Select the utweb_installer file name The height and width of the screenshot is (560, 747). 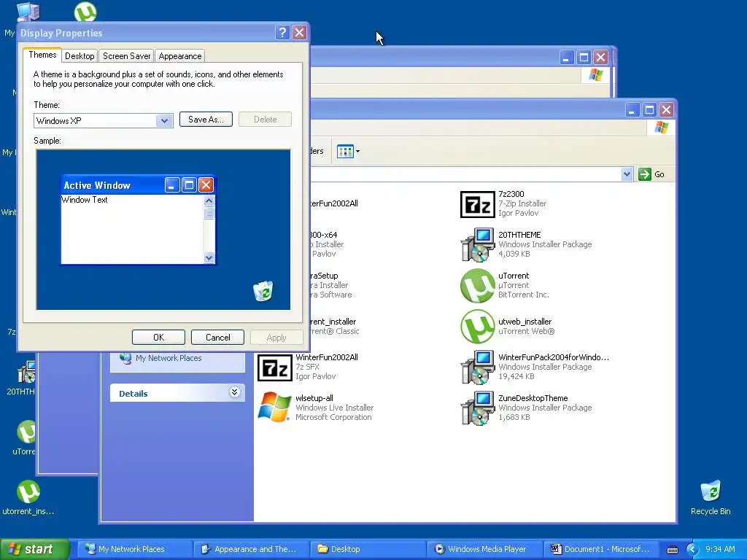coord(525,322)
